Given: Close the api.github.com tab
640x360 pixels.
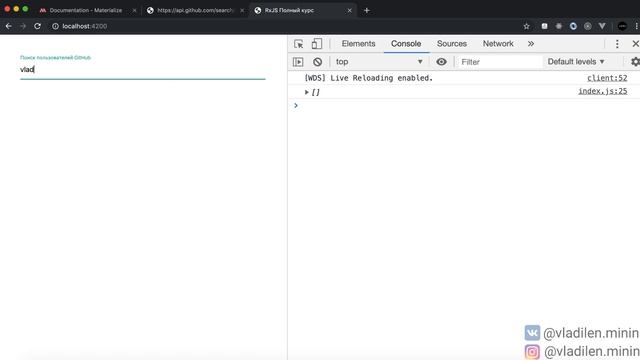Looking at the screenshot, I should [x=242, y=11].
